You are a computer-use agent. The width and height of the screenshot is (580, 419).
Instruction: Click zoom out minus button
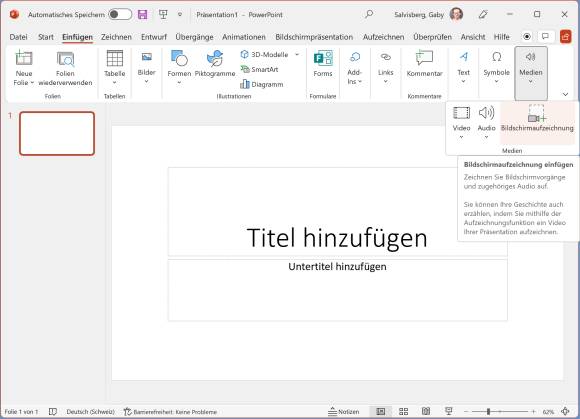[466, 411]
